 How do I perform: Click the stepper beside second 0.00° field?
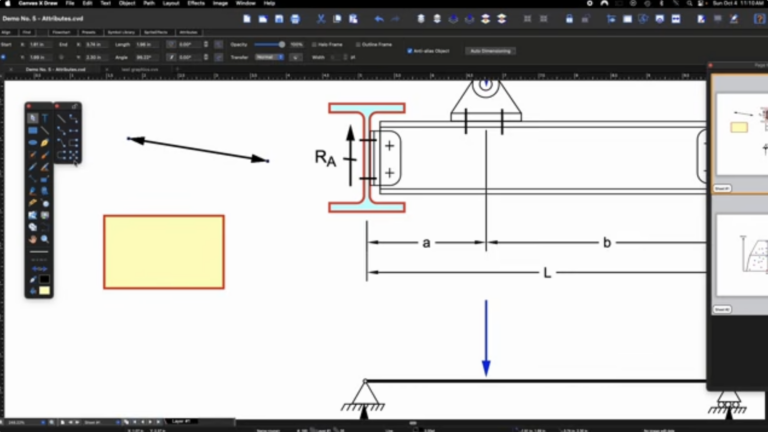[206, 57]
